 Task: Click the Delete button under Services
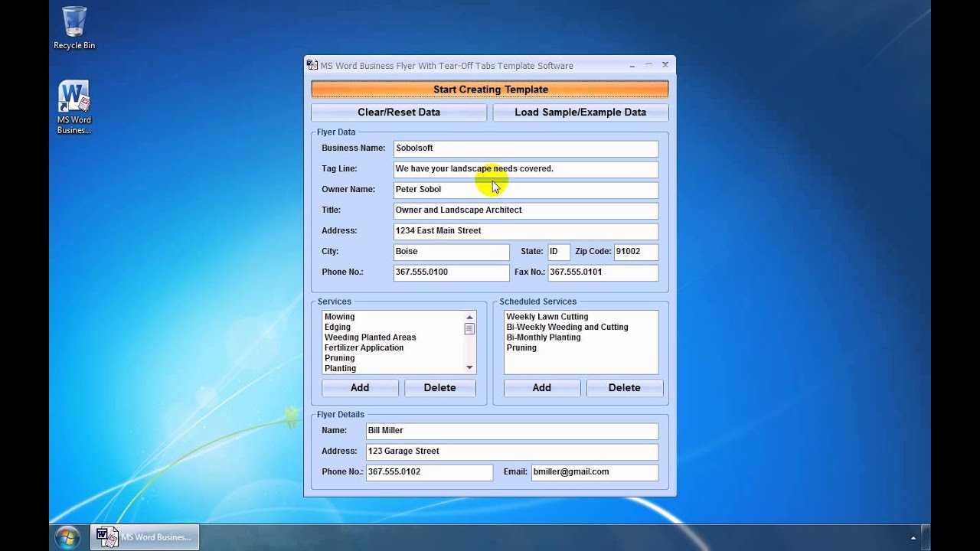[x=440, y=387]
